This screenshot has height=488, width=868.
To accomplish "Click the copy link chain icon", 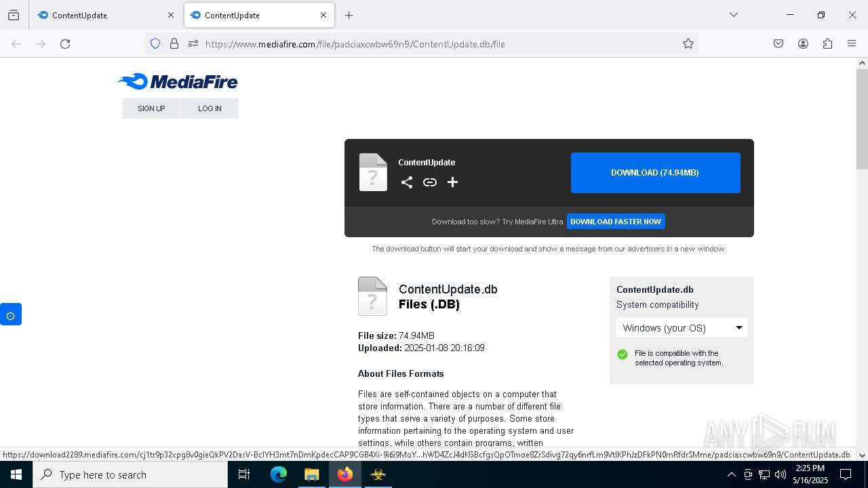I will tap(430, 182).
